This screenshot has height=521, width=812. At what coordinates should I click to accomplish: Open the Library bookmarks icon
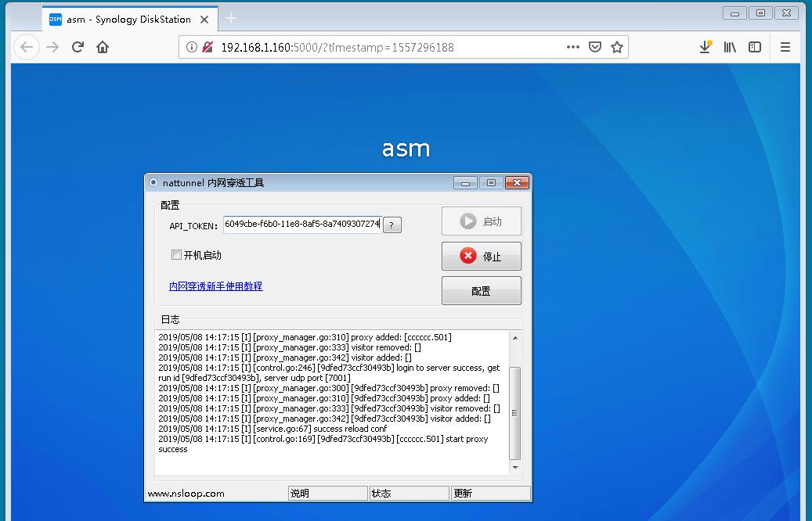730,47
